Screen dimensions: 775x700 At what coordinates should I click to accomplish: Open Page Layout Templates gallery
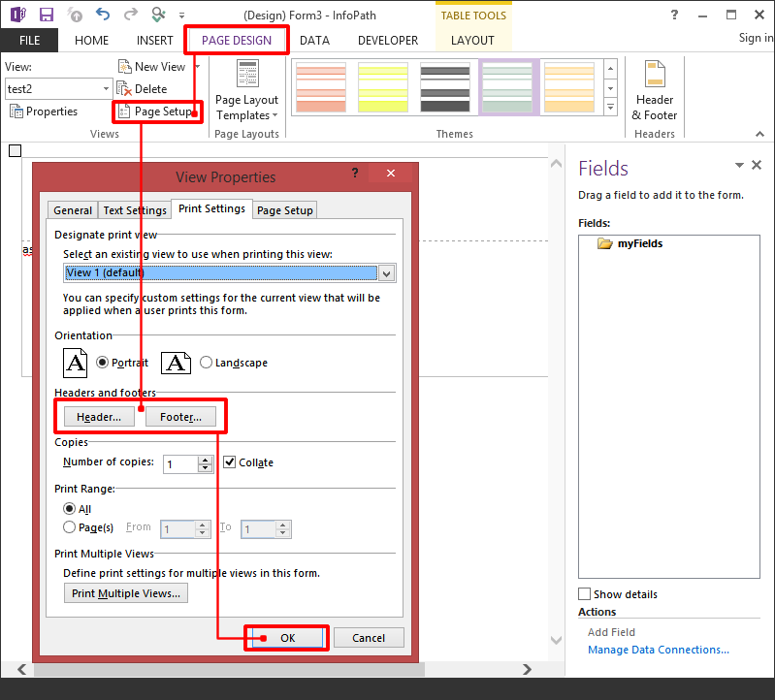click(x=246, y=90)
